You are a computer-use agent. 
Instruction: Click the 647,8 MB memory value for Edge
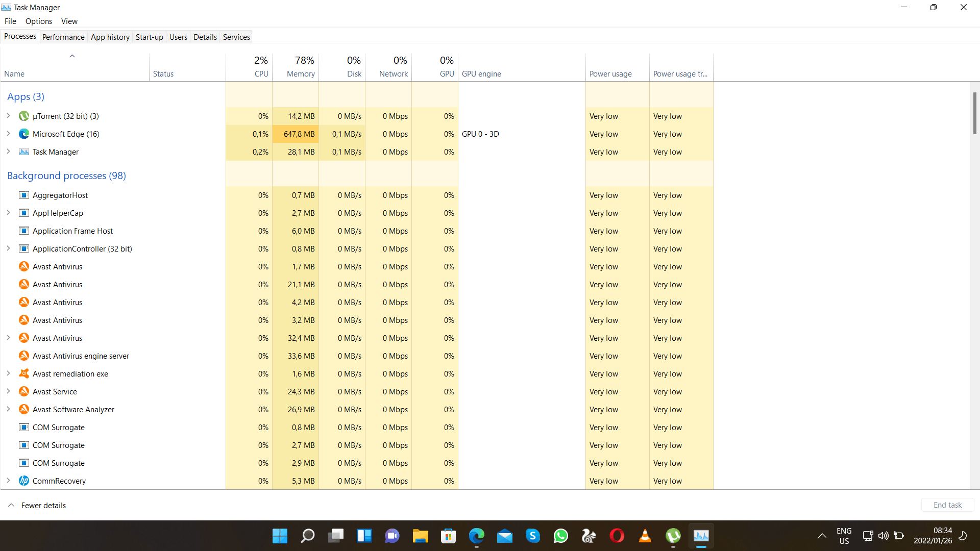click(296, 134)
